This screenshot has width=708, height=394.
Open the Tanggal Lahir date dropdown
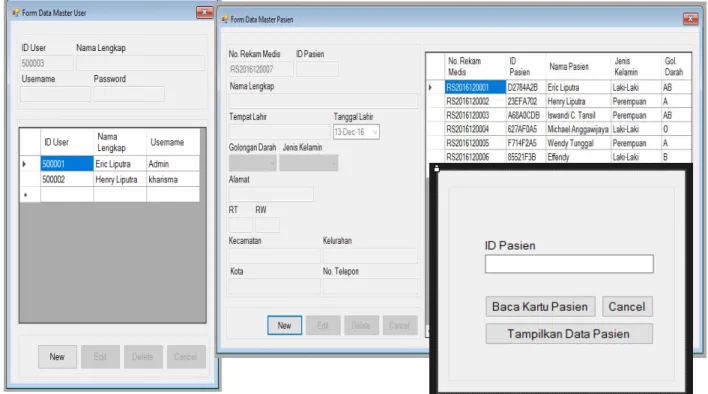click(375, 132)
